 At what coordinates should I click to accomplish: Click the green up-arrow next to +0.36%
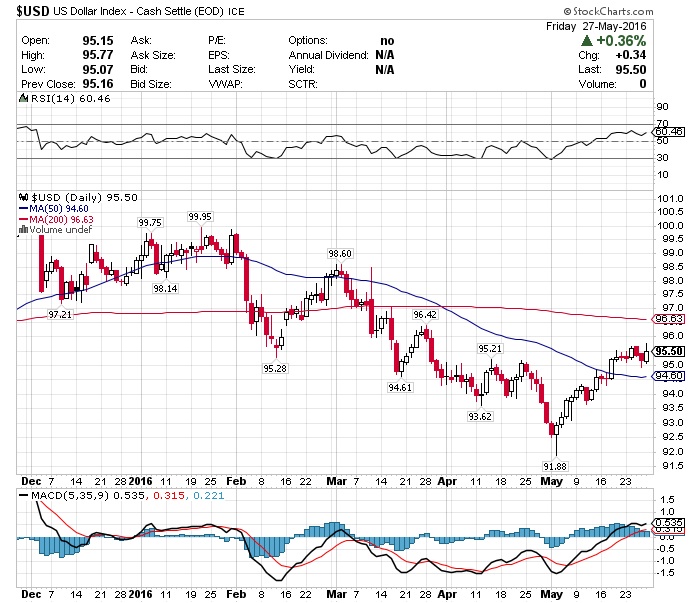click(587, 41)
